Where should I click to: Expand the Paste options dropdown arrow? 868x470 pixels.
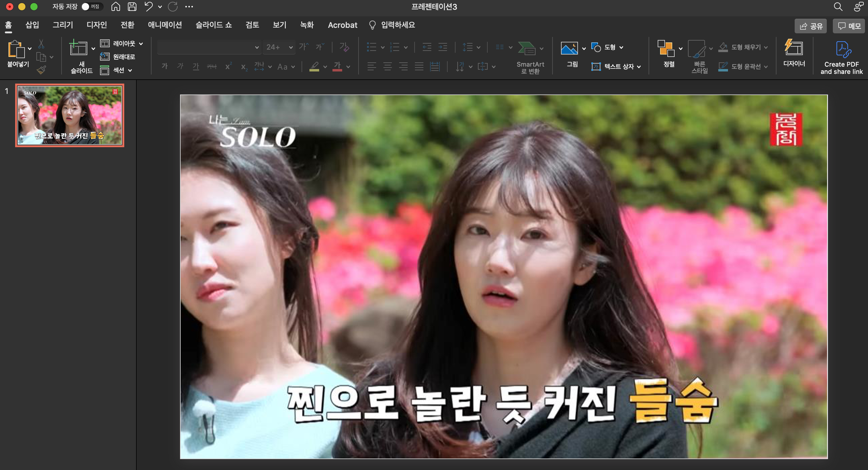pos(30,49)
